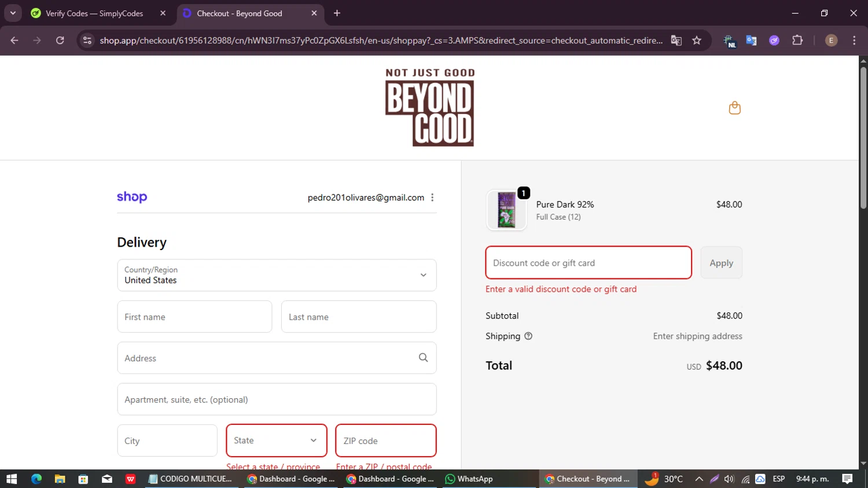868x488 pixels.
Task: Open Mail app from taskbar
Action: [107, 479]
